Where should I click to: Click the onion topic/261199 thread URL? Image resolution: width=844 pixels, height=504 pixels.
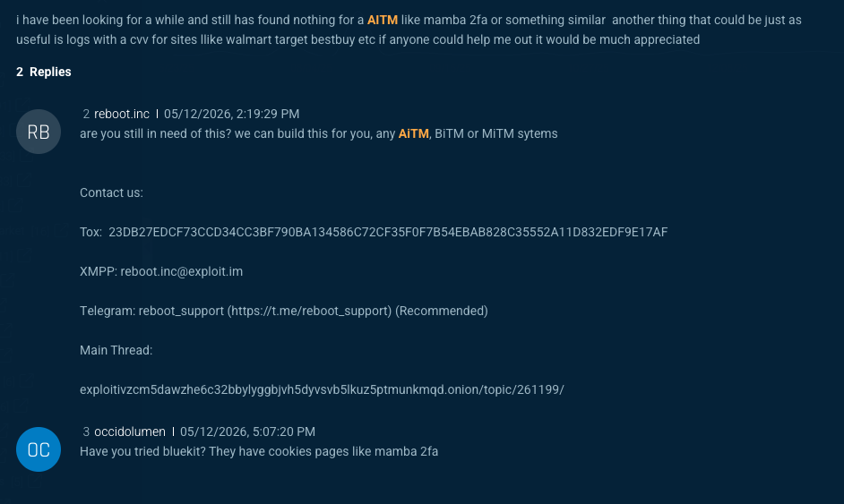(322, 389)
